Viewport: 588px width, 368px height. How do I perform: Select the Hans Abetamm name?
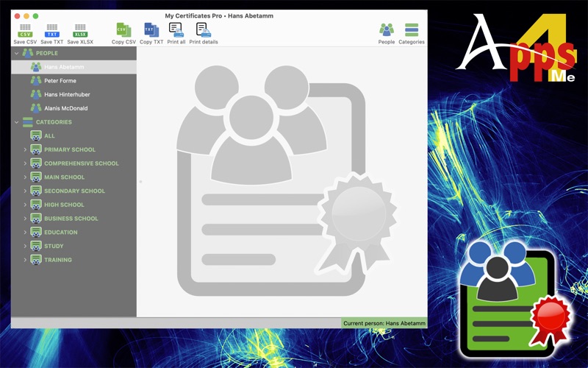[x=64, y=67]
